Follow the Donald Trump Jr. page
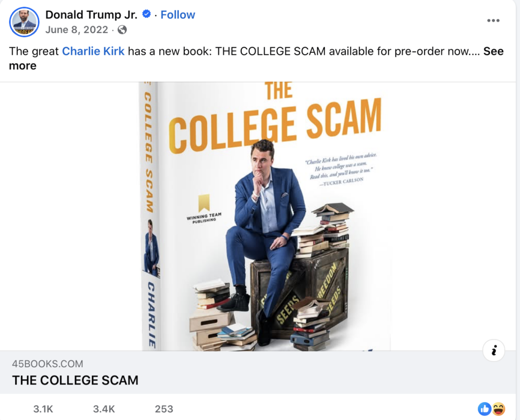Screen dimensions: 520x420 point(178,15)
